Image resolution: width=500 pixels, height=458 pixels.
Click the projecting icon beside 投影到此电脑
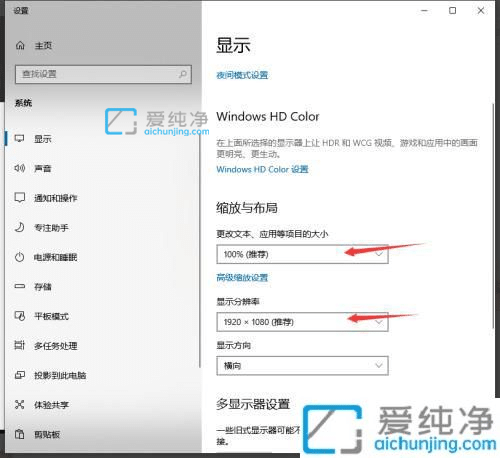[x=20, y=375]
